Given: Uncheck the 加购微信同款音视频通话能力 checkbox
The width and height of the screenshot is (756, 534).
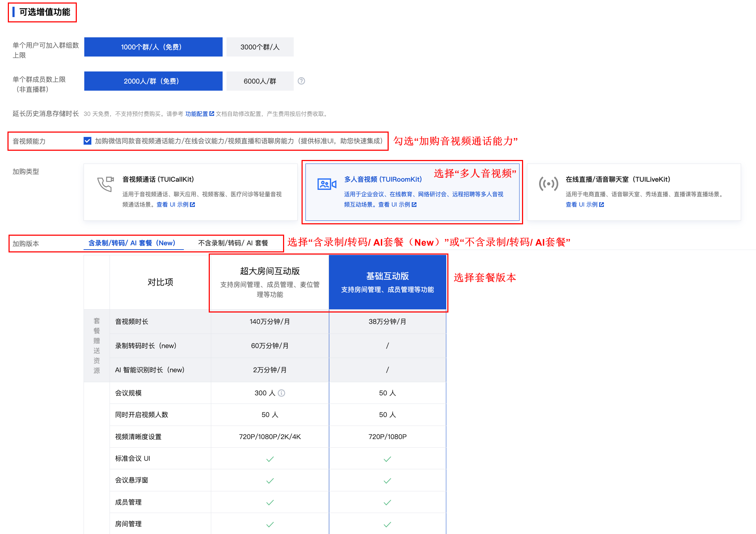Looking at the screenshot, I should tap(87, 141).
